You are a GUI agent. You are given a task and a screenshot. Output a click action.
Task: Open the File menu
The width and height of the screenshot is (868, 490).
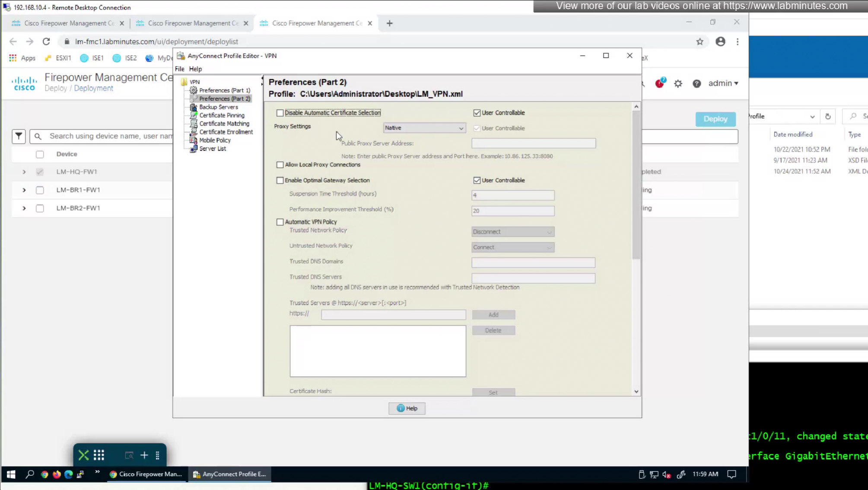point(179,69)
